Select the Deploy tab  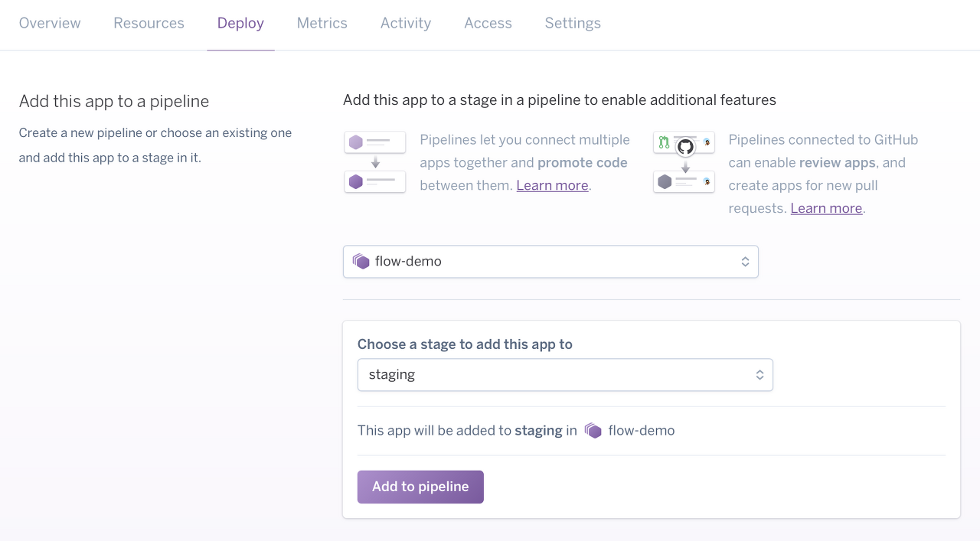click(x=240, y=23)
